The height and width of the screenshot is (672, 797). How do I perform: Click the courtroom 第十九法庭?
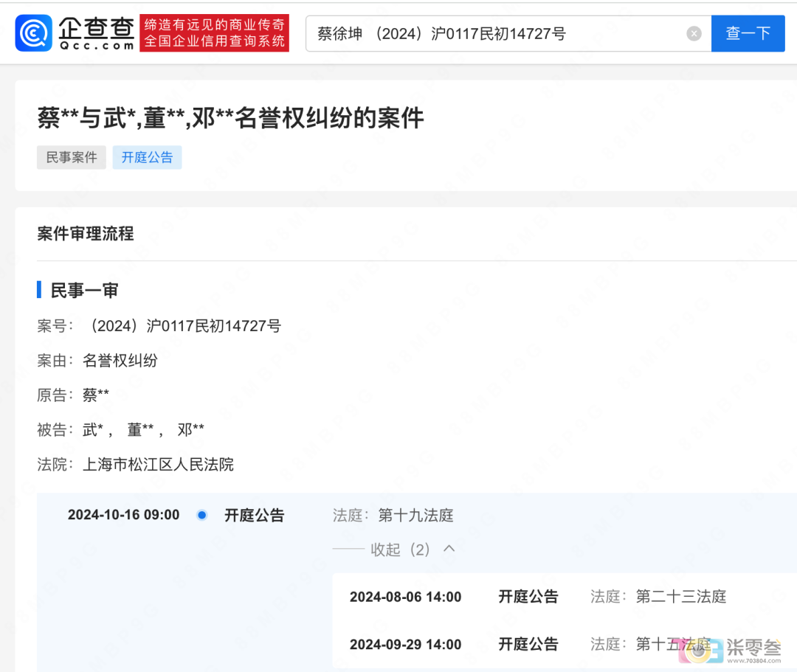click(x=415, y=515)
